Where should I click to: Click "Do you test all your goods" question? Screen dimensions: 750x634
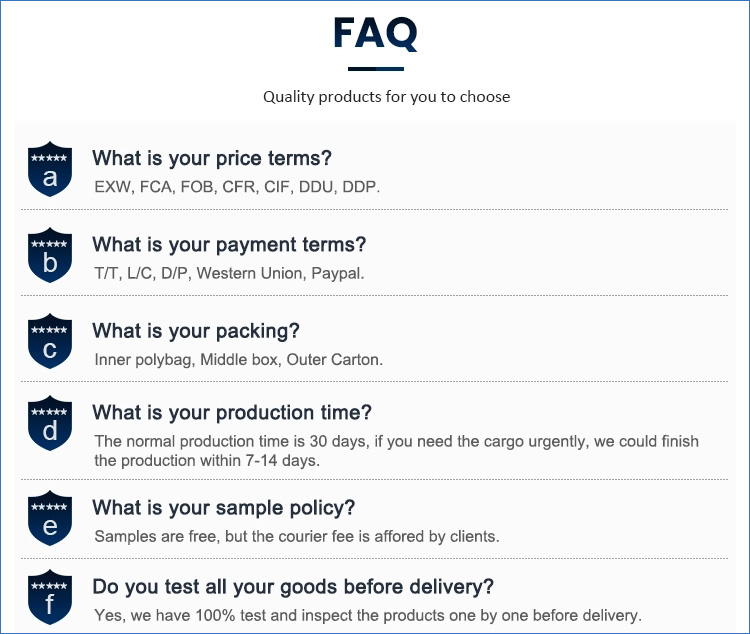293,586
